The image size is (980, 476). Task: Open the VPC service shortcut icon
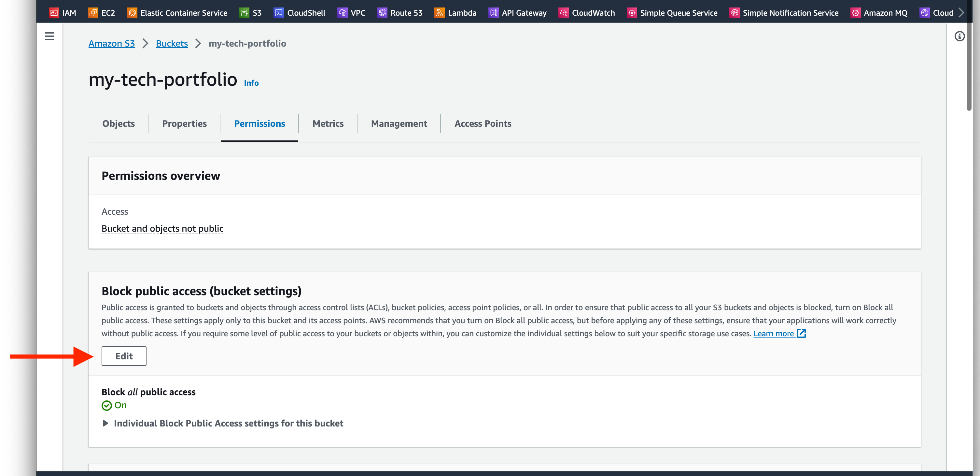(343, 13)
